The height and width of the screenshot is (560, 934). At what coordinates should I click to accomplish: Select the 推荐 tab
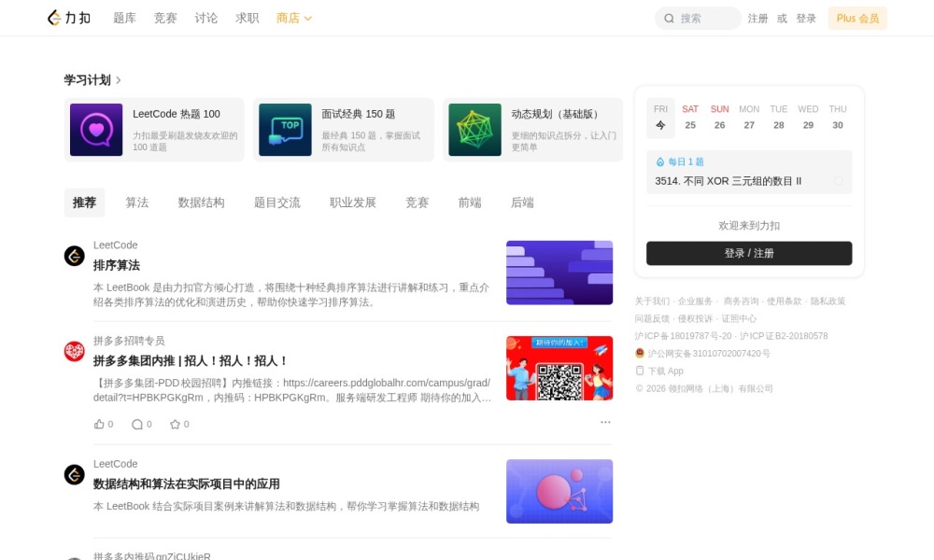pos(85,203)
